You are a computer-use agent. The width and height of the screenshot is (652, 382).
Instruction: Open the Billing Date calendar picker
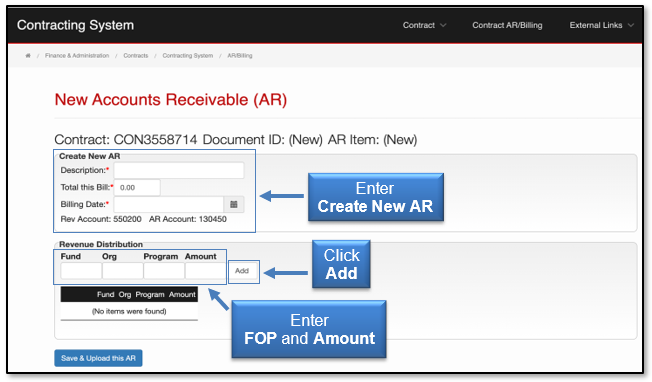234,205
